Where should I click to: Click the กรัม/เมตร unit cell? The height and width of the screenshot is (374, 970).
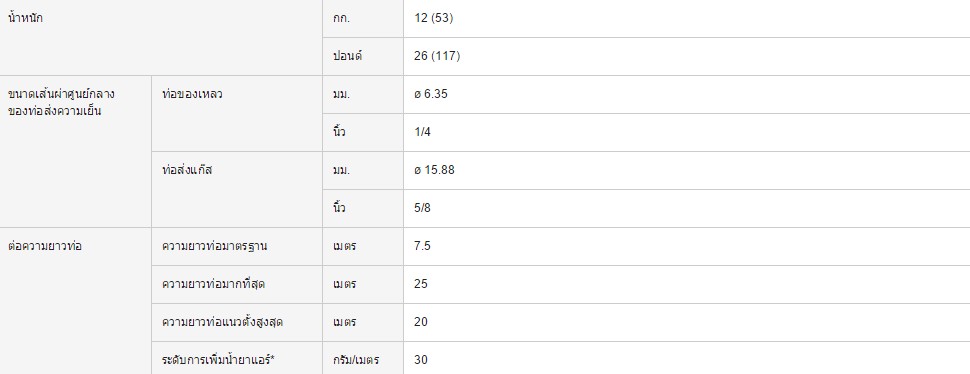click(363, 358)
